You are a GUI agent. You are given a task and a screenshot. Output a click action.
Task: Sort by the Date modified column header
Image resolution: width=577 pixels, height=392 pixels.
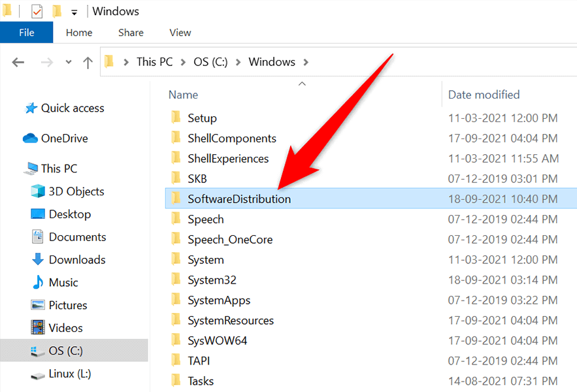pos(484,95)
